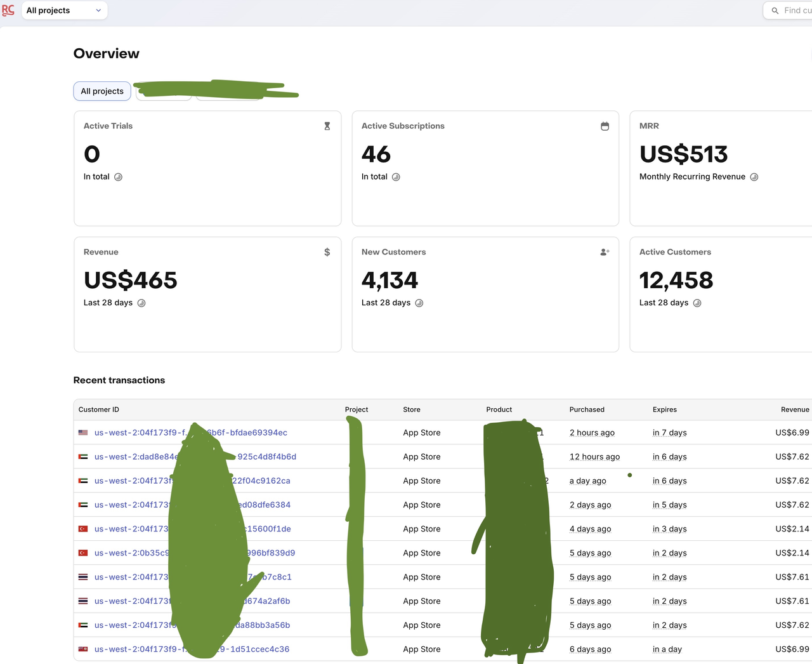Click the Expires column header

[665, 409]
